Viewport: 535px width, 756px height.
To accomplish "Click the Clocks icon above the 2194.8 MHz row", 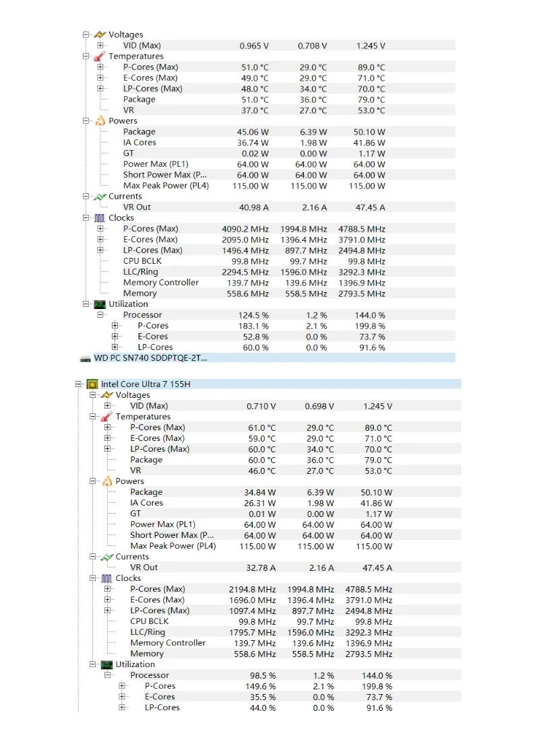I will coord(106,578).
